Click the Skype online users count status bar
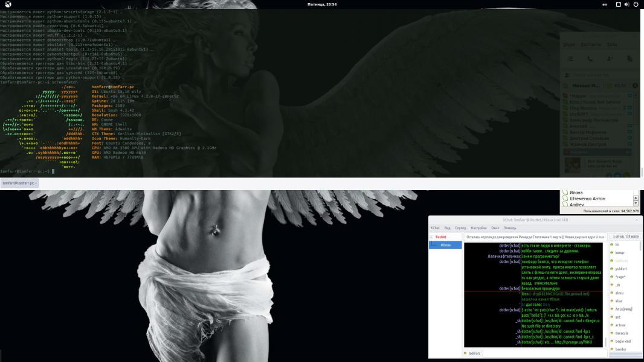This screenshot has height=362, width=644. 611,211
